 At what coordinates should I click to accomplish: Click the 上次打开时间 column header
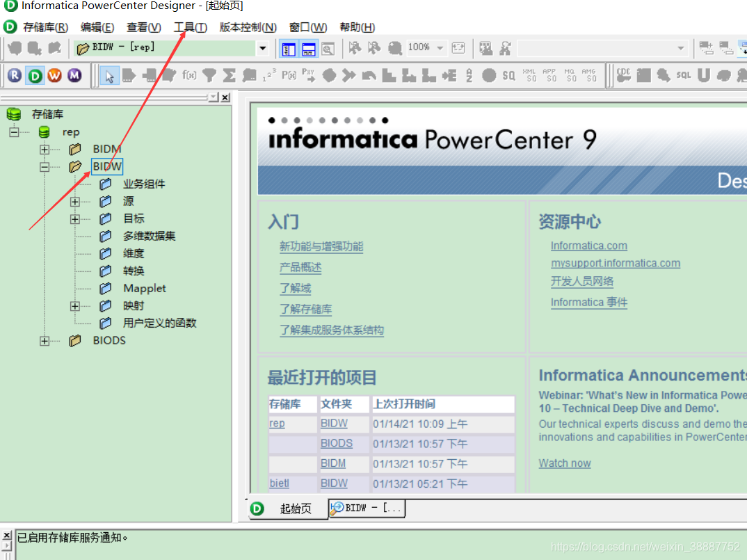442,404
